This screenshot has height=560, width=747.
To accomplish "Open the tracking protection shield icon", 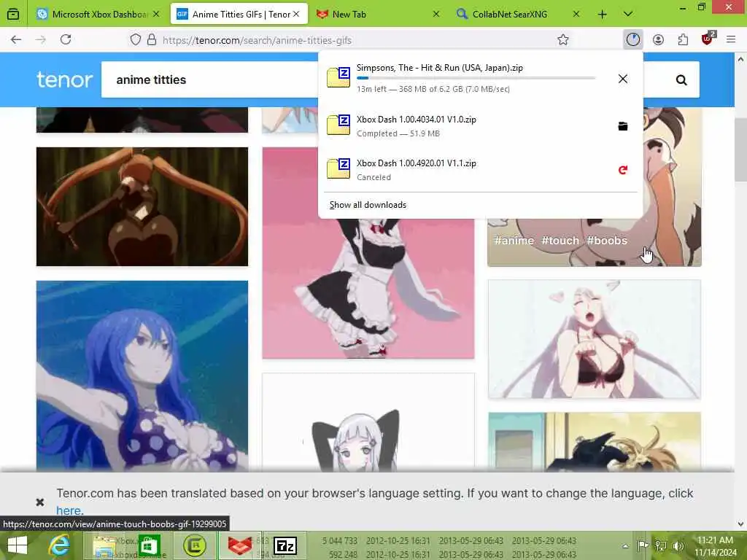I will pos(136,40).
